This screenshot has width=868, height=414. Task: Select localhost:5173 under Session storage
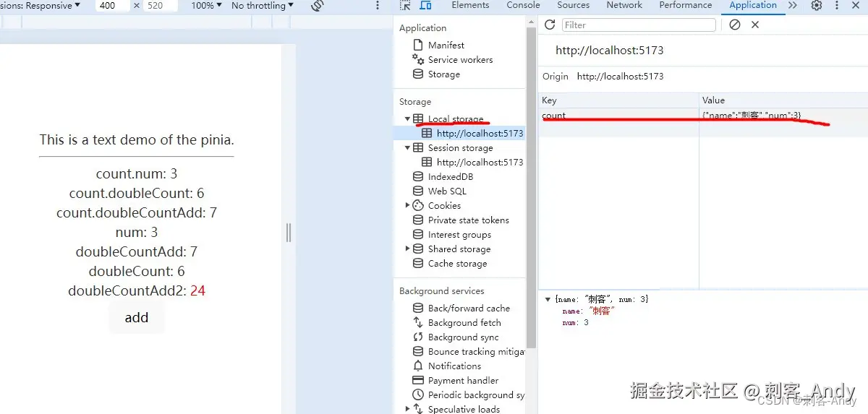pyautogui.click(x=480, y=162)
